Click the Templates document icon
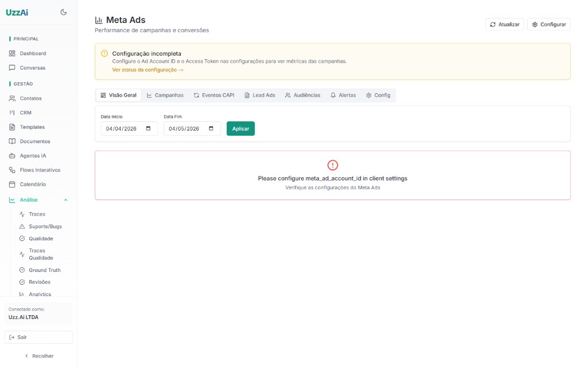 click(12, 127)
